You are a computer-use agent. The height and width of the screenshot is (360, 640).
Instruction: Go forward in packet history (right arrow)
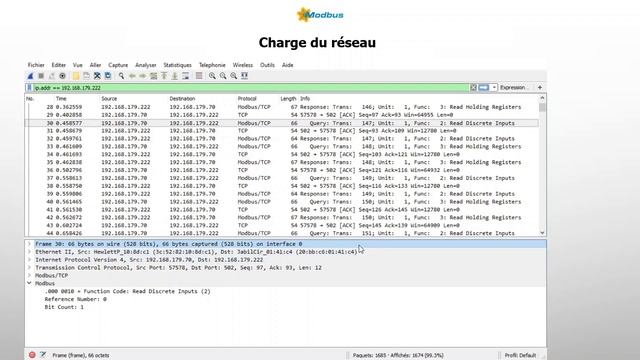(142, 76)
